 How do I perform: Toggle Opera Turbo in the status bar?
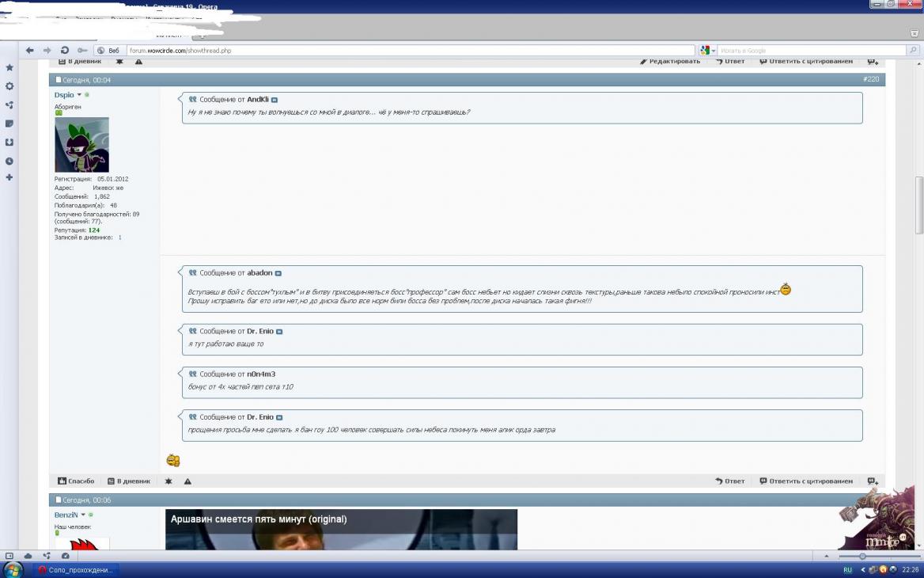click(x=65, y=556)
